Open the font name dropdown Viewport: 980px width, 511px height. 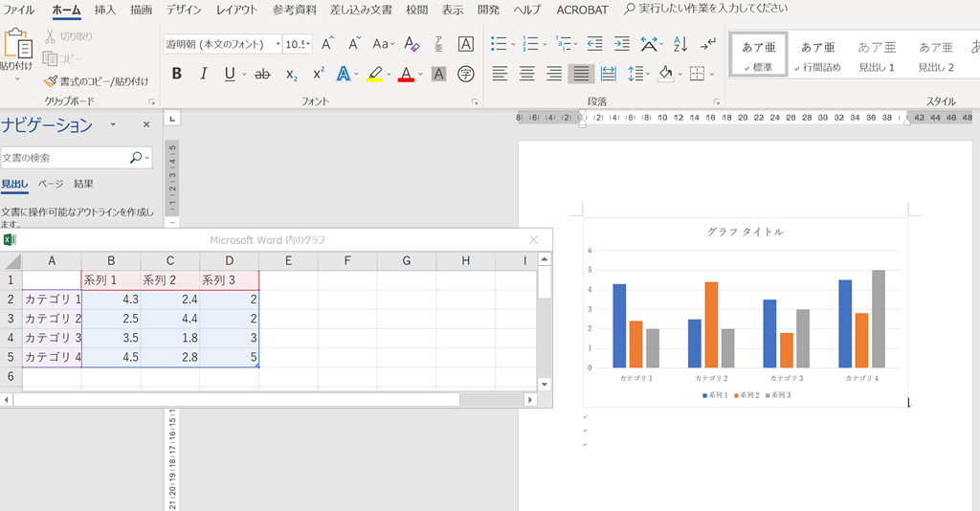point(278,44)
